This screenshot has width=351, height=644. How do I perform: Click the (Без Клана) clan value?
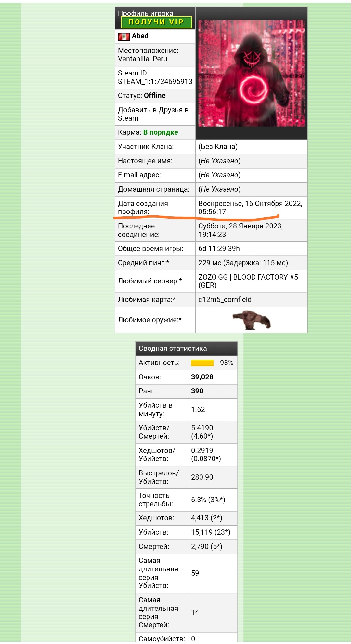click(x=218, y=147)
